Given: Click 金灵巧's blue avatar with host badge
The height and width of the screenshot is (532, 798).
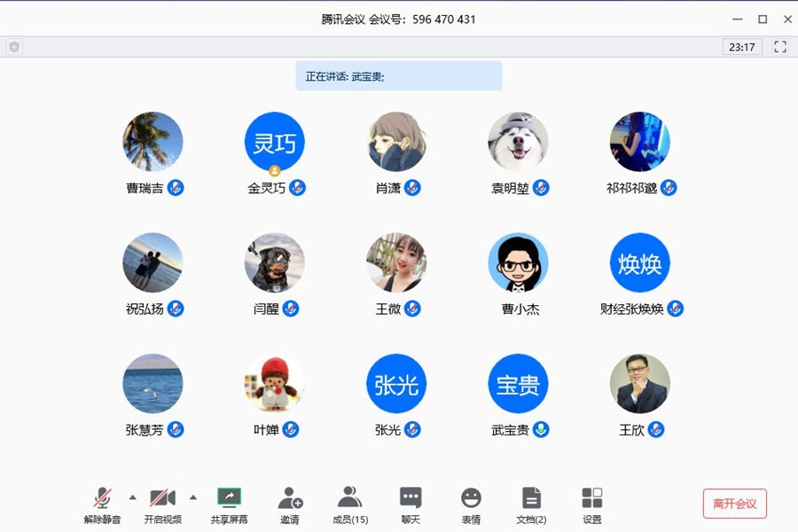Looking at the screenshot, I should [x=274, y=142].
